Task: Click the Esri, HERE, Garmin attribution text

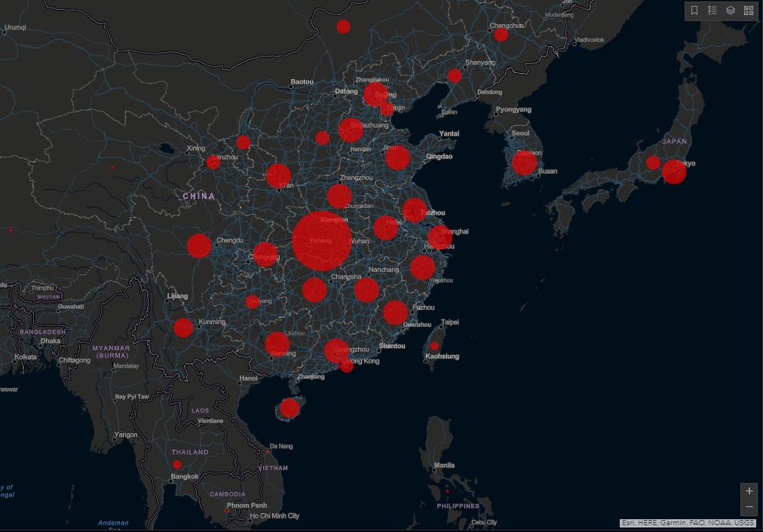Action: click(x=688, y=523)
